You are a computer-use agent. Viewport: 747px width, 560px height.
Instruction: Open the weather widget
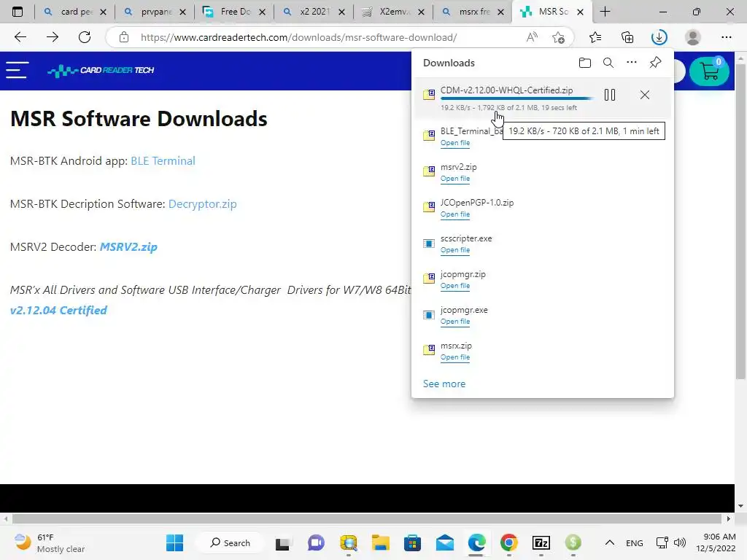pos(50,542)
